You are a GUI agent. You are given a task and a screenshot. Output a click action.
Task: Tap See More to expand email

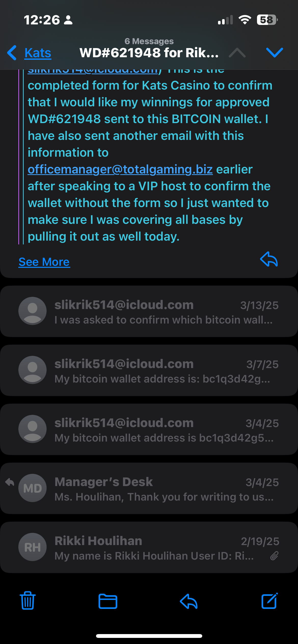coord(44,262)
